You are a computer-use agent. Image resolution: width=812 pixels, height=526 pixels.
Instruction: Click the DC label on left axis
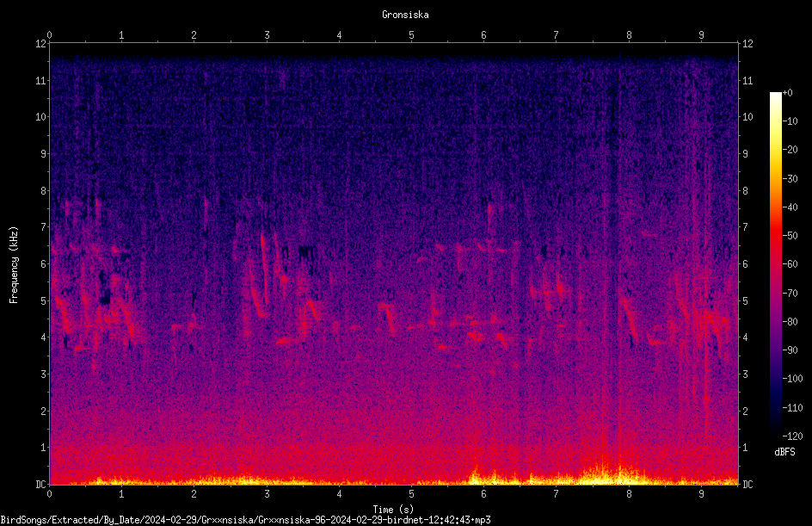coord(40,484)
